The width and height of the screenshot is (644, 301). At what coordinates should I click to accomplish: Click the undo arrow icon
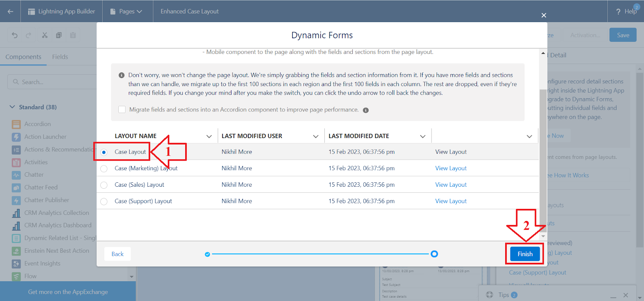click(15, 35)
